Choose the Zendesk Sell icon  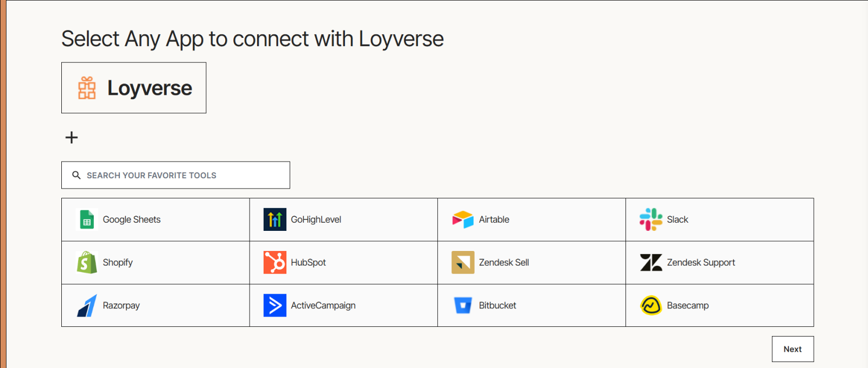(x=463, y=262)
